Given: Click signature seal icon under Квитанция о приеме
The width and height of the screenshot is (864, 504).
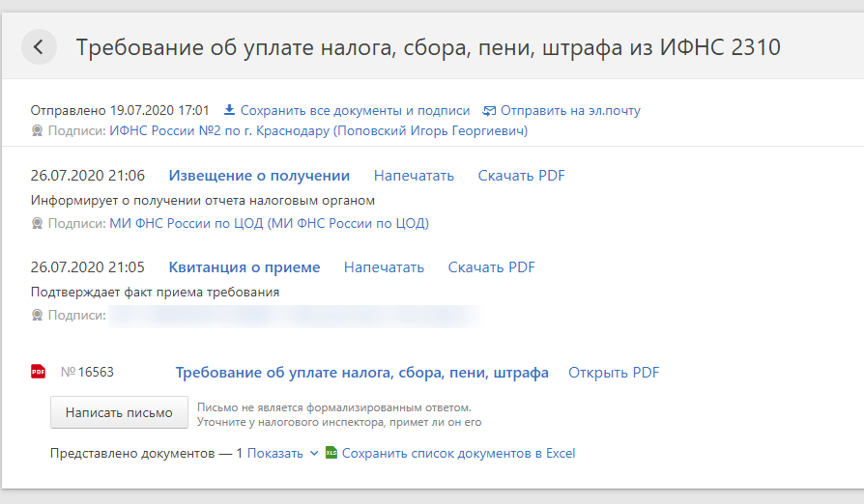Looking at the screenshot, I should (38, 315).
